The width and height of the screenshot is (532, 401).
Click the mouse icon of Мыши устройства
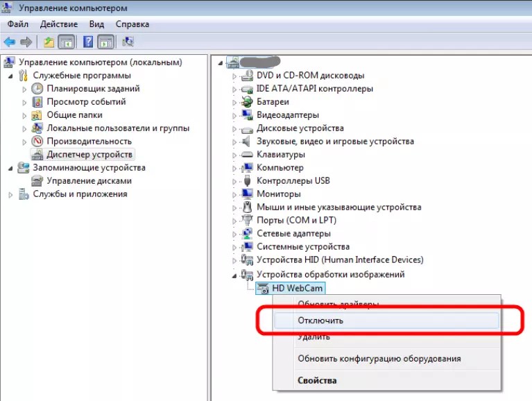tap(248, 207)
